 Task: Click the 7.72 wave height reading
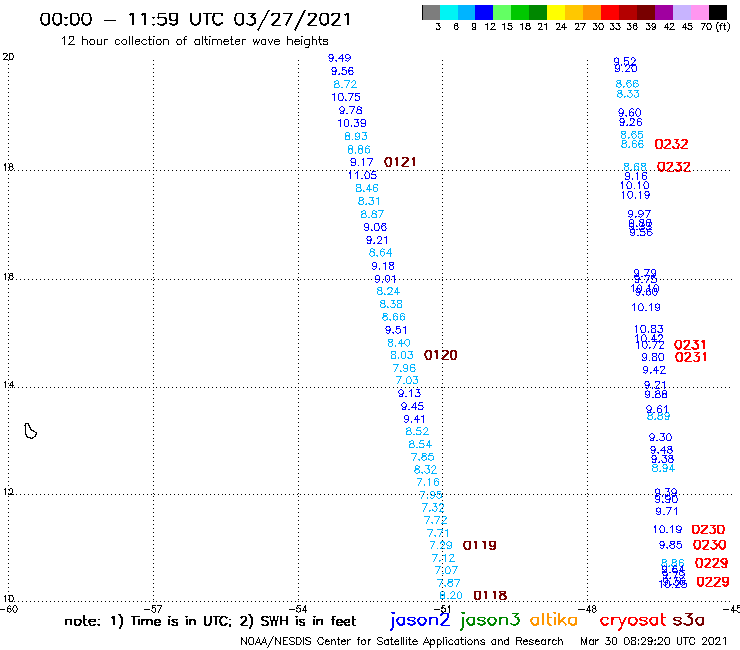(x=435, y=520)
